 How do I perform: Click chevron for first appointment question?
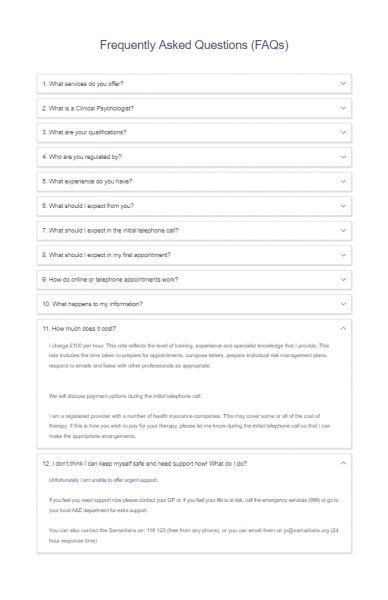click(x=343, y=255)
